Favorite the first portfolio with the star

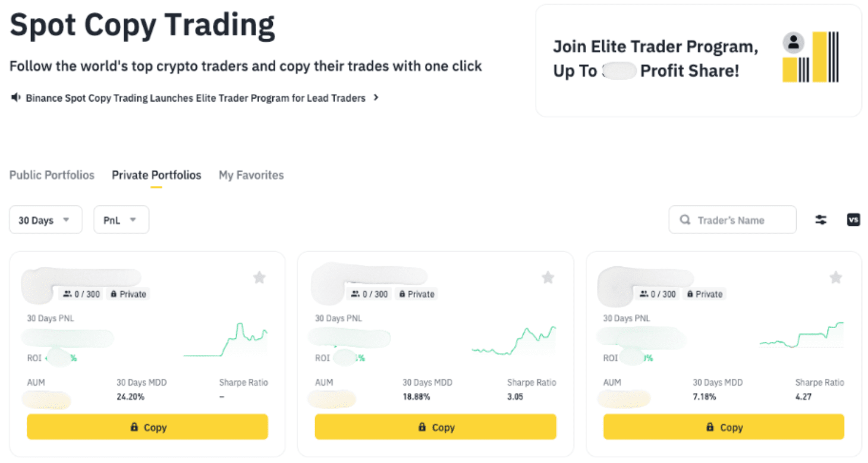click(259, 278)
